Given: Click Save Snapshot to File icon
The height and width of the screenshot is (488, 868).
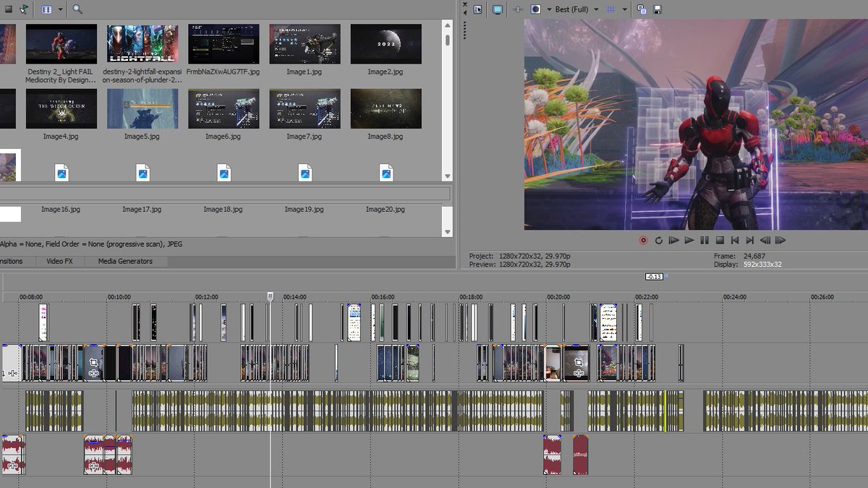Looking at the screenshot, I should pos(658,9).
